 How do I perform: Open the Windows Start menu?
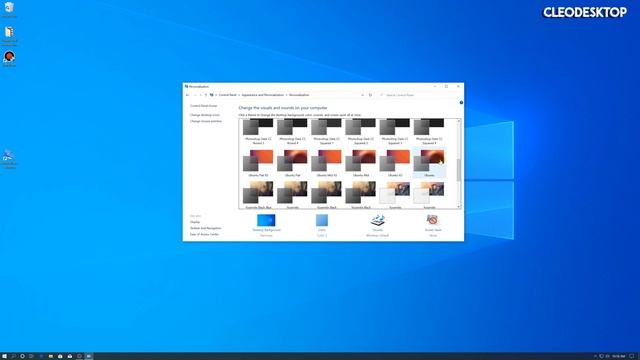4,356
